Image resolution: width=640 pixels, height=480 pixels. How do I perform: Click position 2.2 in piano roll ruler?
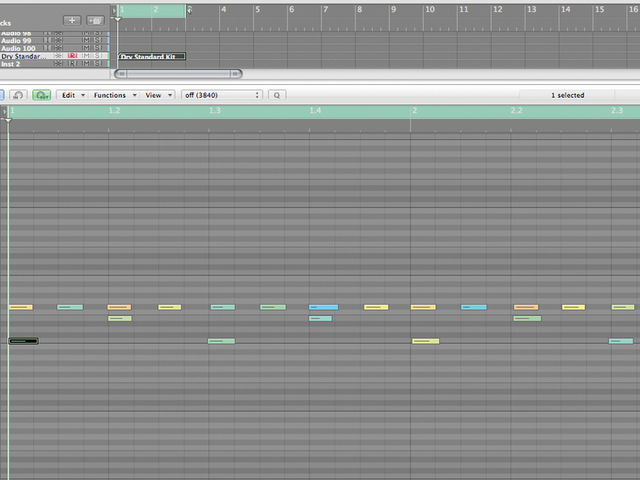[516, 110]
